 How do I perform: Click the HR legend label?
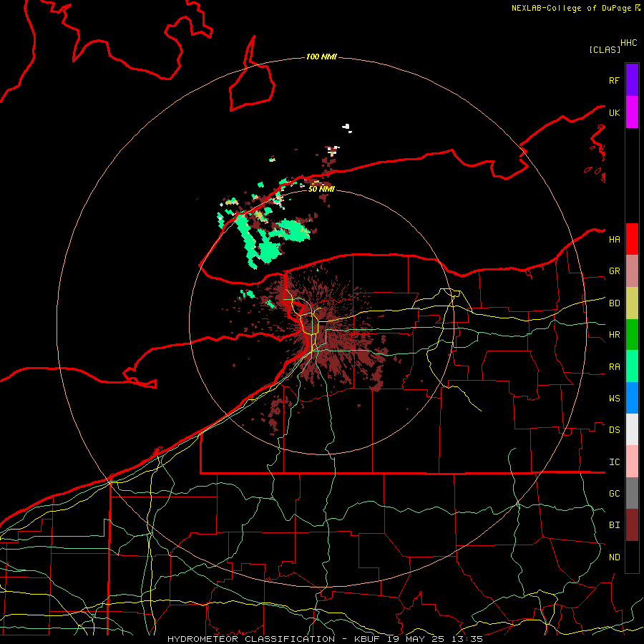pos(614,335)
